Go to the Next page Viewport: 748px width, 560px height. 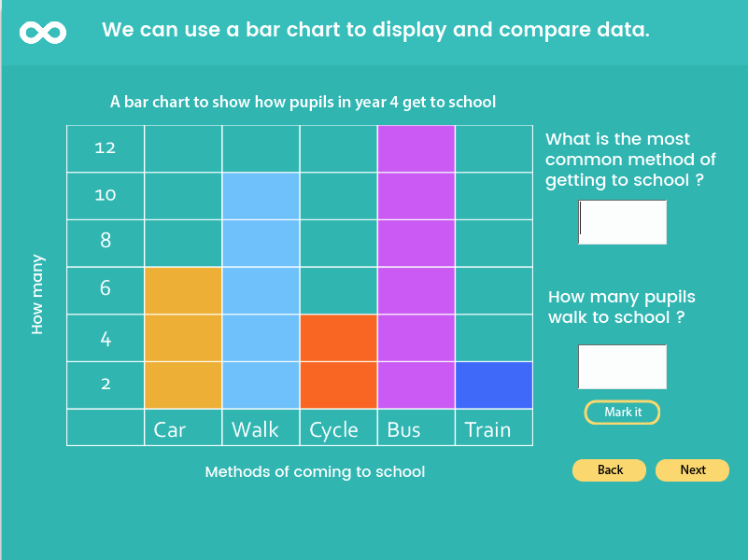click(x=692, y=469)
